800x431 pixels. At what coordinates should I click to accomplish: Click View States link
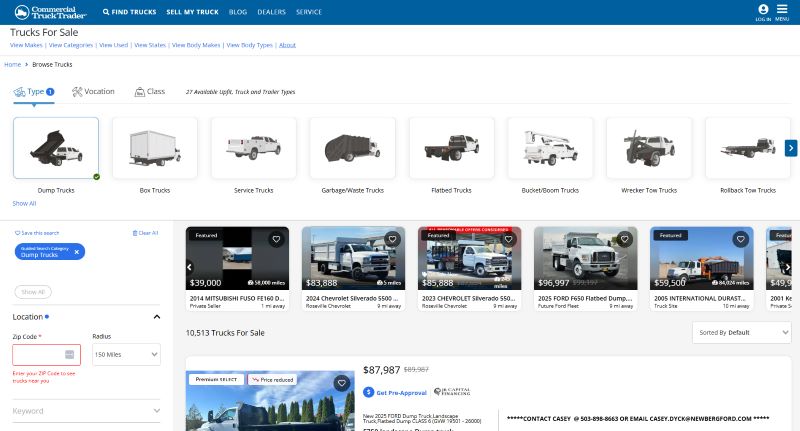pos(150,45)
